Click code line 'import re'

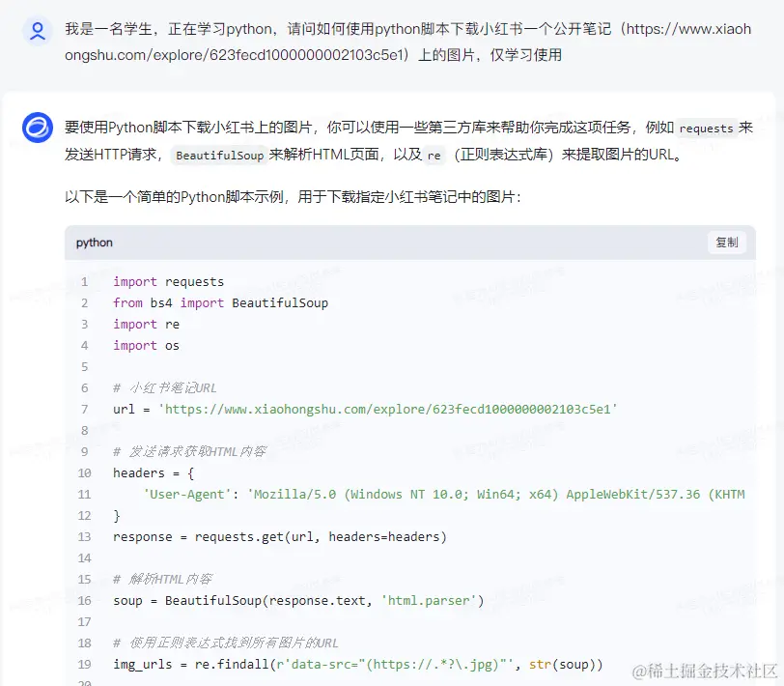pyautogui.click(x=146, y=325)
